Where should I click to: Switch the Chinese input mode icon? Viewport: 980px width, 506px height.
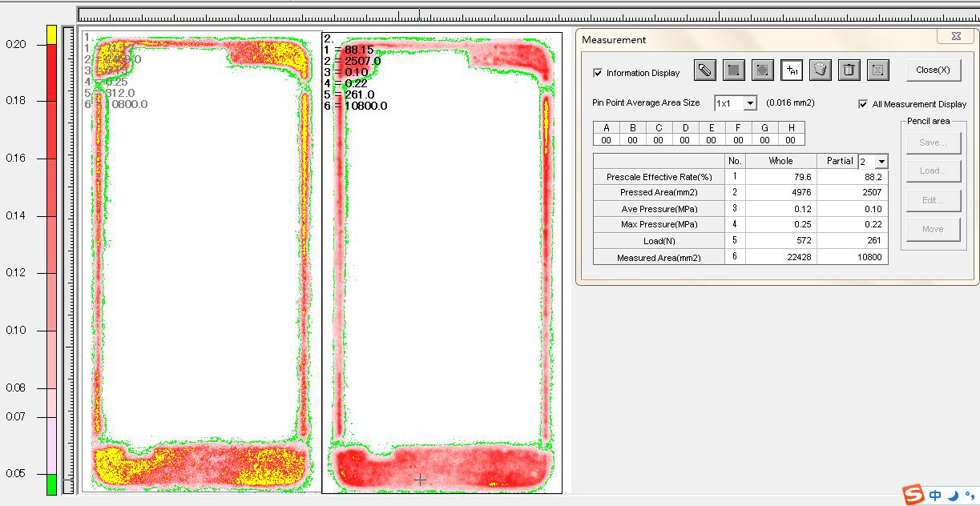935,496
